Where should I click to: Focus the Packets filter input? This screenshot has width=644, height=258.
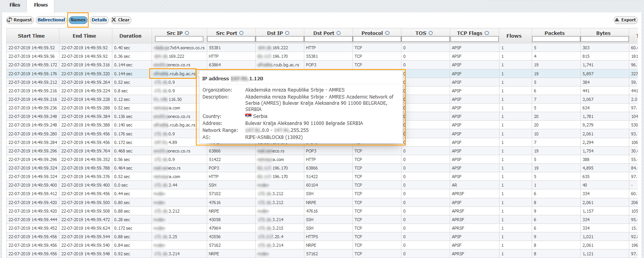click(x=556, y=39)
